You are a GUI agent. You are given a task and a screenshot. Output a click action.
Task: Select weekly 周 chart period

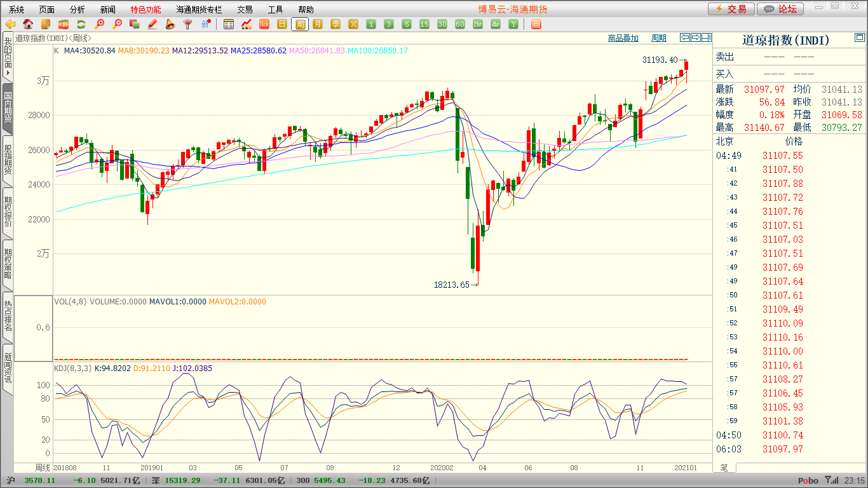[x=300, y=24]
